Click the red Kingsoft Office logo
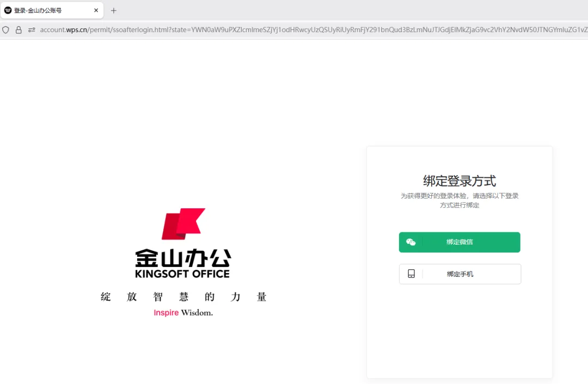 coord(183,224)
